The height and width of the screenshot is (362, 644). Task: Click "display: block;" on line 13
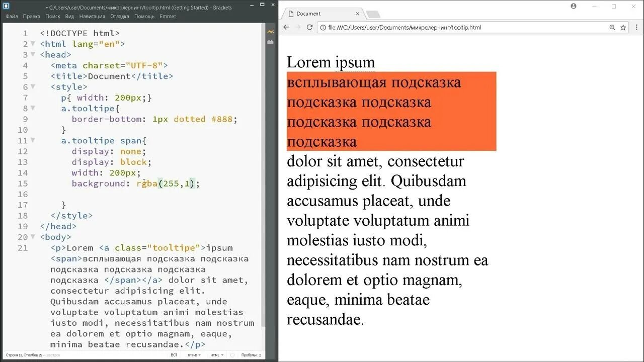coord(112,162)
